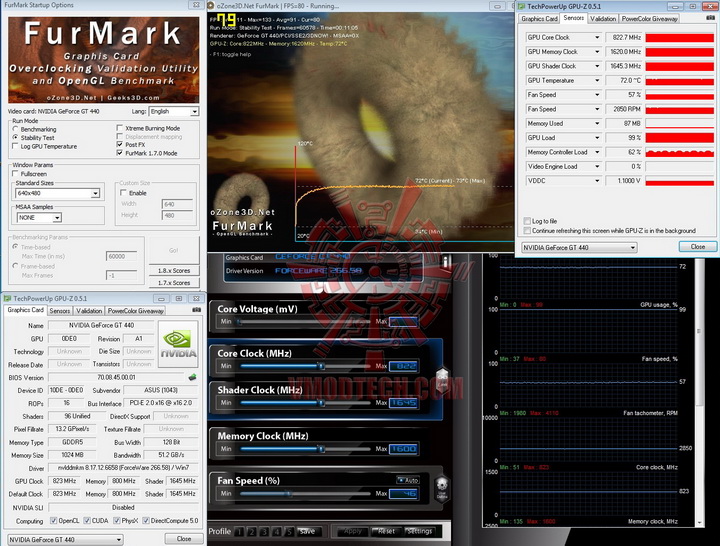Select Afterburner profile slot 2

pos(251,532)
